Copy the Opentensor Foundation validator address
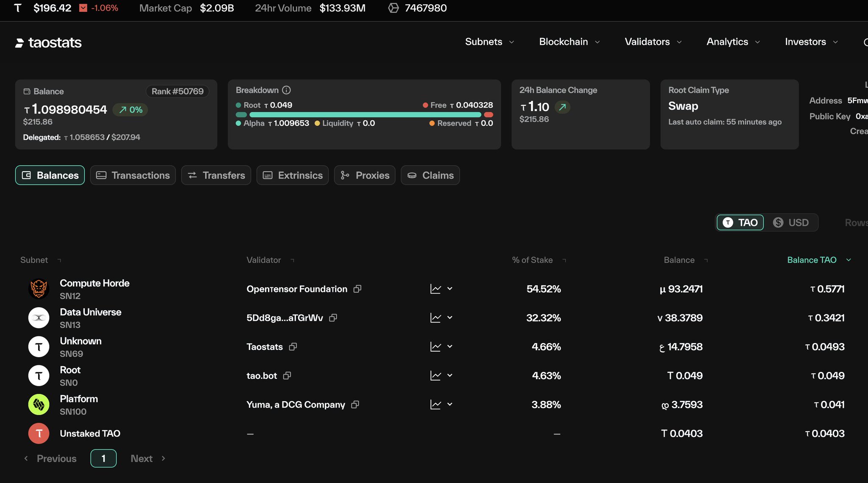 [357, 289]
